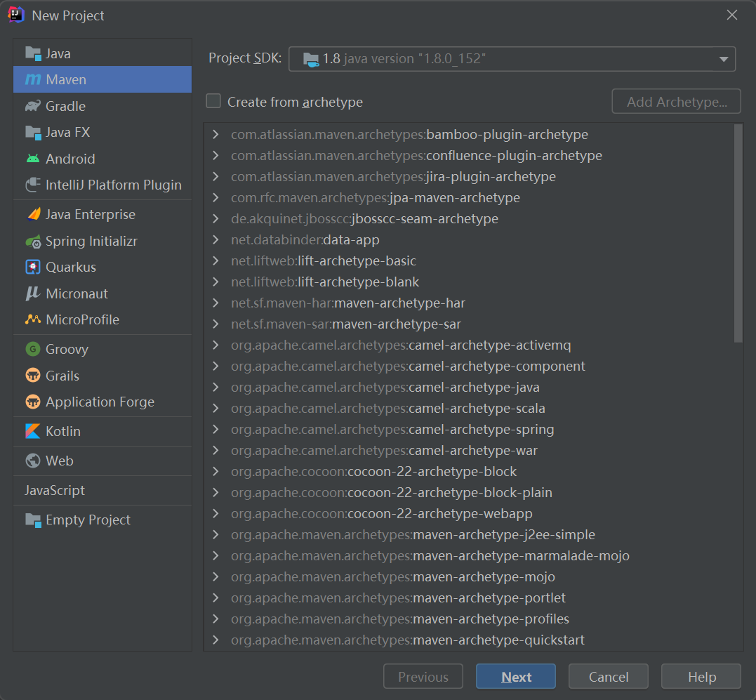Select the cocoon-22-archetype-block-plain row
The image size is (756, 700).
[467, 492]
